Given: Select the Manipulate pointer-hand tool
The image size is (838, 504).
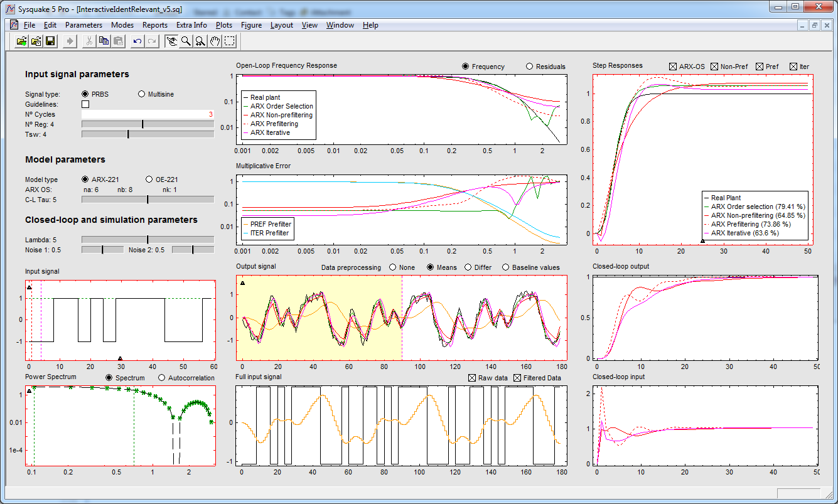Looking at the screenshot, I should pyautogui.click(x=171, y=41).
